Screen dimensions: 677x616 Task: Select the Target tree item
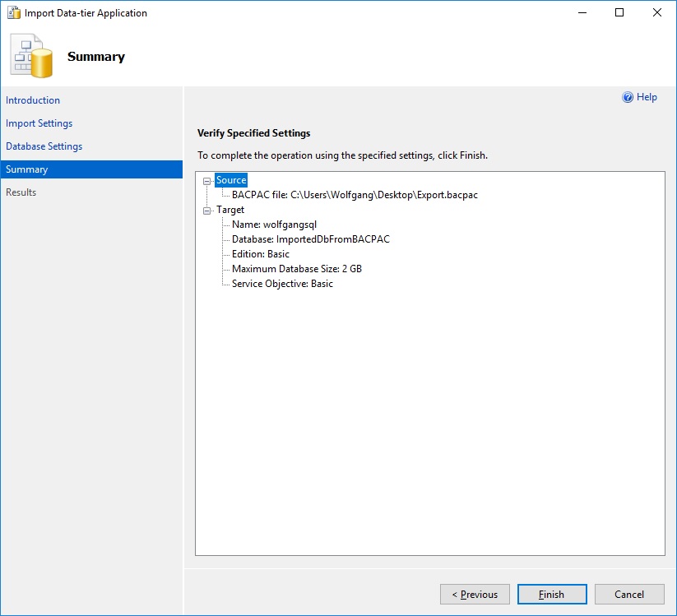click(230, 210)
